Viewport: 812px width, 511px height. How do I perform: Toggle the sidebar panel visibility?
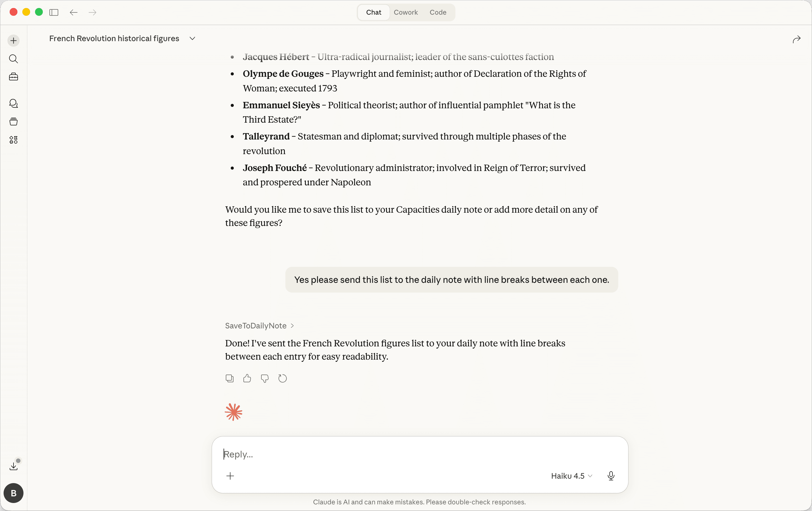[x=54, y=12]
